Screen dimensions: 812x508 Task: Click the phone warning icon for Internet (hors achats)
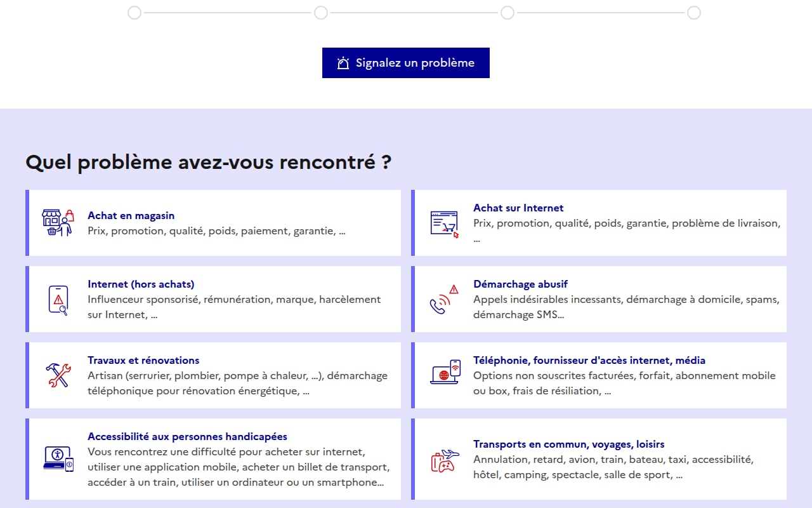[58, 299]
